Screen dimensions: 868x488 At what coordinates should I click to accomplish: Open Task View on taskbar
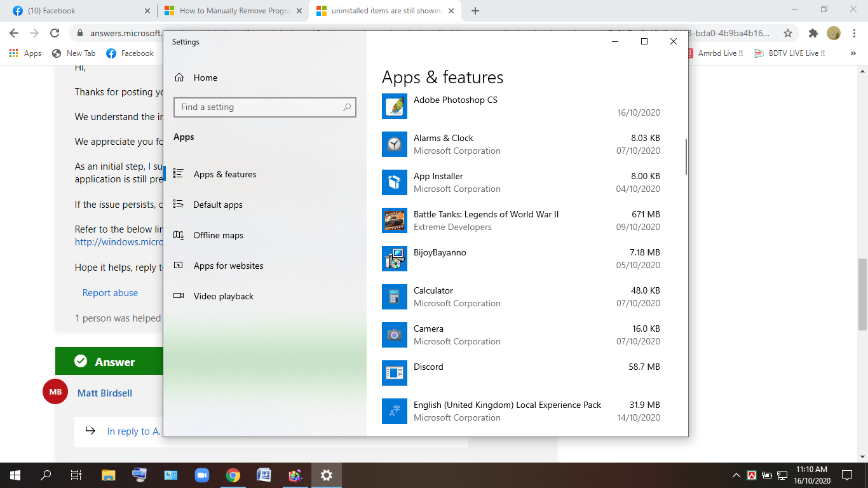pyautogui.click(x=76, y=475)
